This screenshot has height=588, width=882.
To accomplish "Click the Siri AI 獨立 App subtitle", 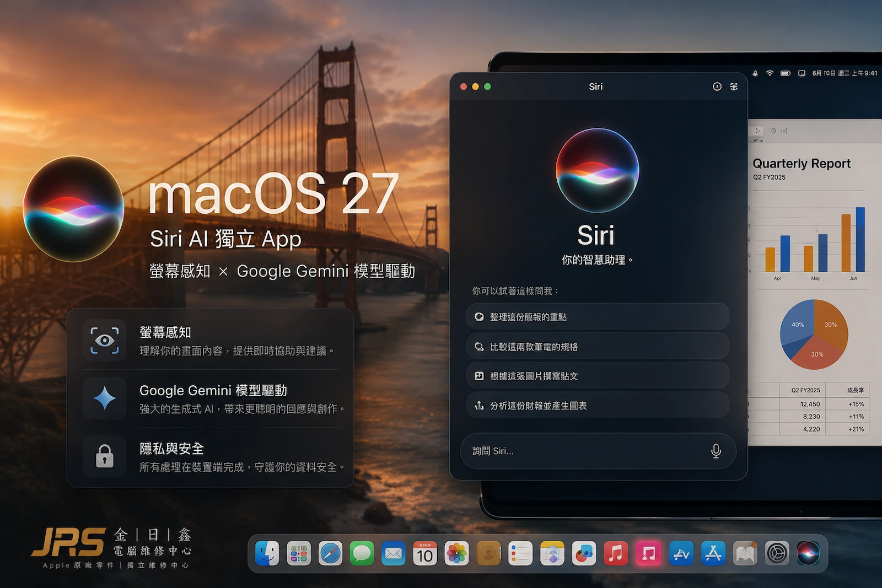I will click(225, 239).
